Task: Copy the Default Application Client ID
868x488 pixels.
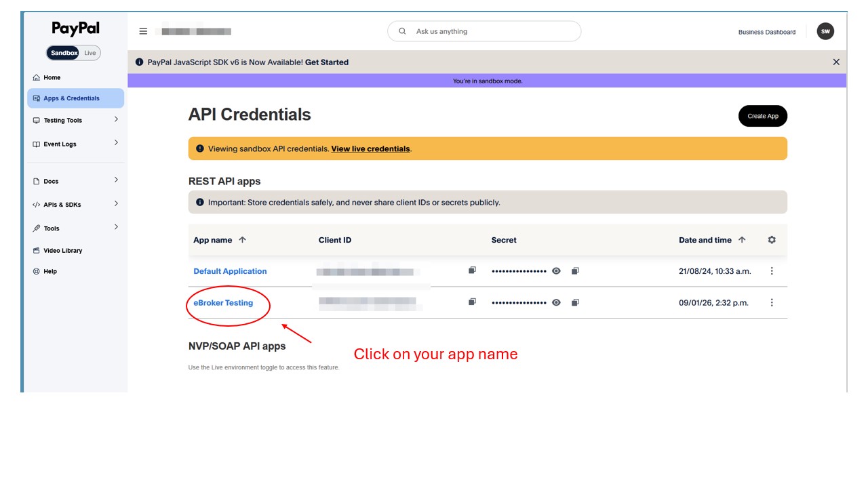Action: [x=472, y=270]
